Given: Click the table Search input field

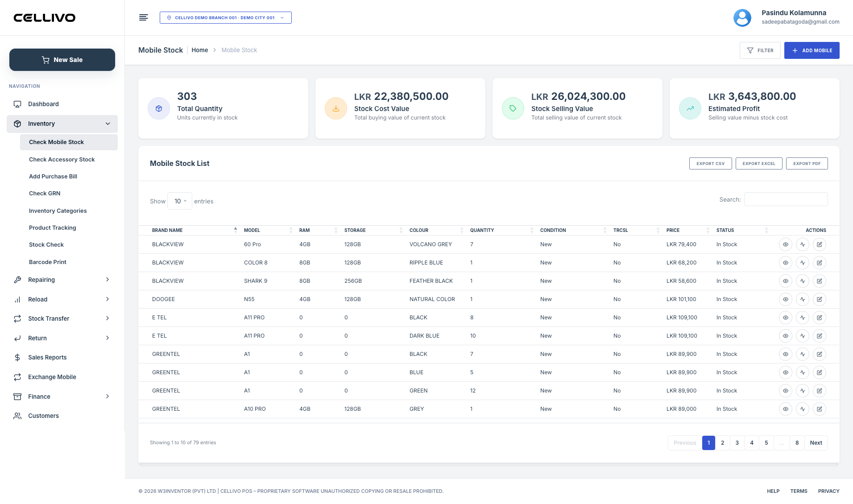Looking at the screenshot, I should click(786, 199).
